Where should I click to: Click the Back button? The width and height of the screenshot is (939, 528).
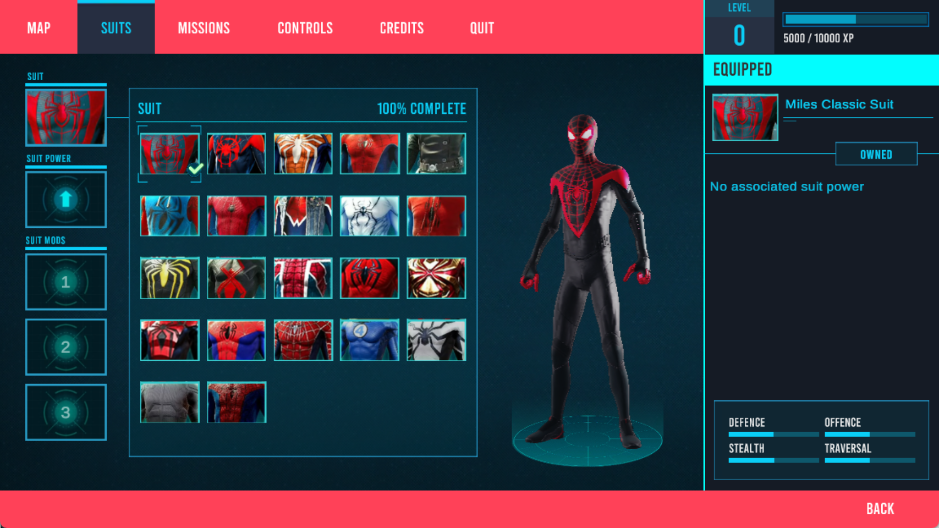880,509
